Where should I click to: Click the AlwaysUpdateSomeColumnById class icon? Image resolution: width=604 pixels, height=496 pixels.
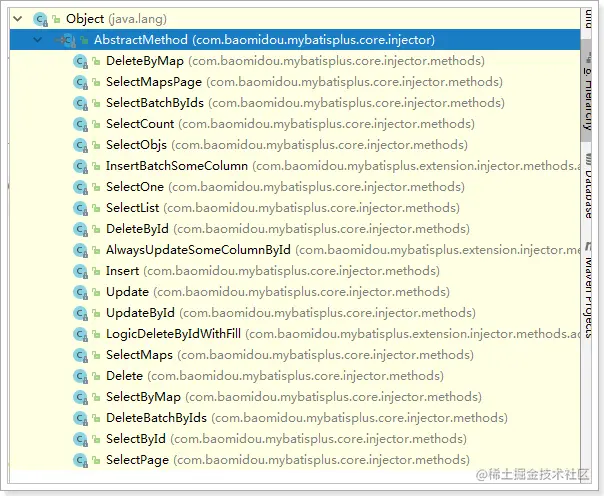(x=81, y=250)
